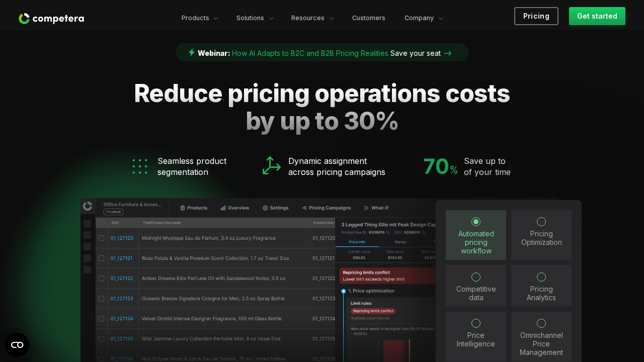Open the Products icon in the dashboard toolbar
Viewport: 644px width, 362px height.
point(182,208)
